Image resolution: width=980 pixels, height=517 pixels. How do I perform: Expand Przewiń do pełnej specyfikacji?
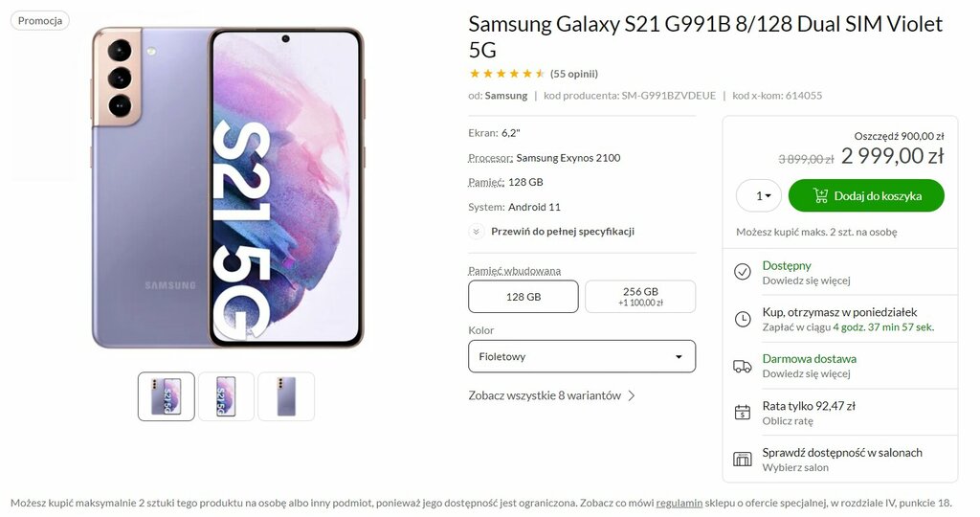pyautogui.click(x=562, y=231)
